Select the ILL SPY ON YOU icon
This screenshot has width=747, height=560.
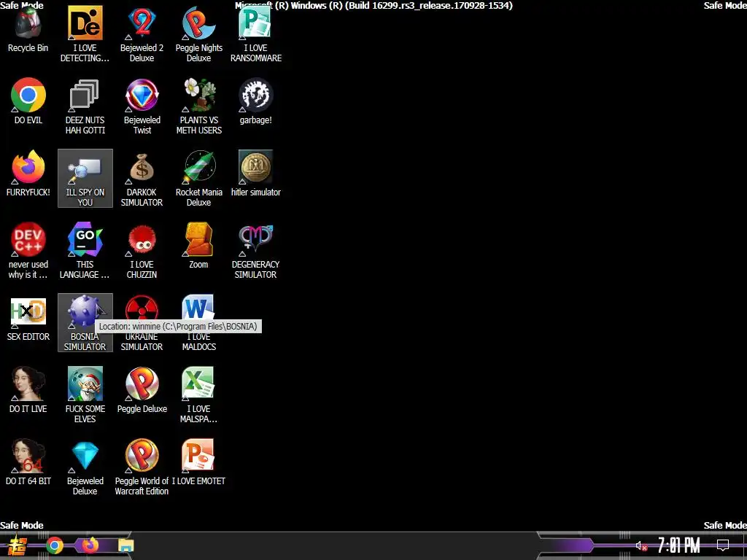(85, 178)
